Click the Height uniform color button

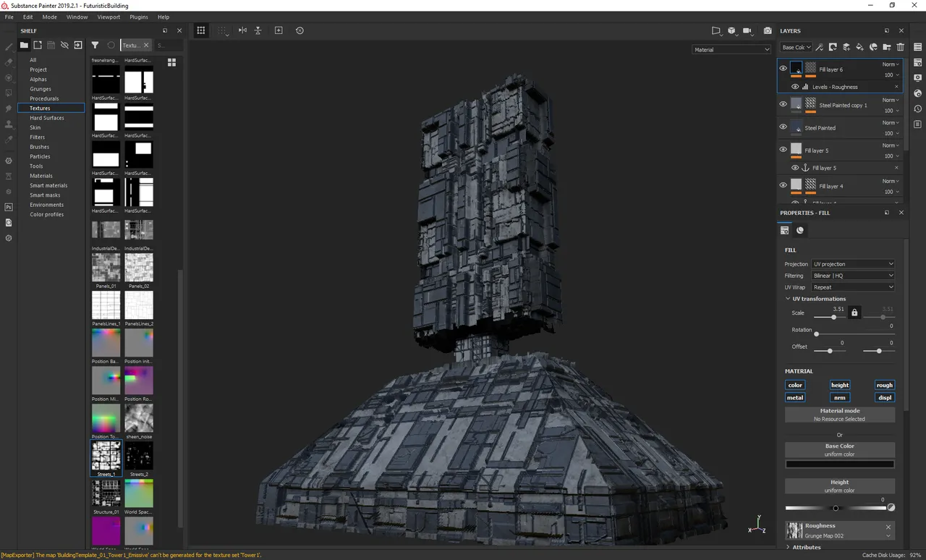[x=840, y=486]
